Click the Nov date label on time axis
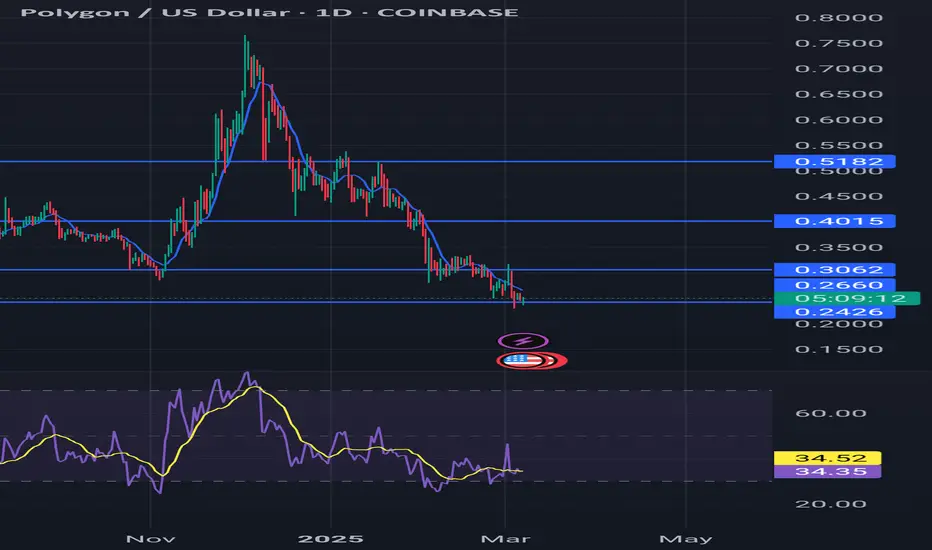Screen dimensions: 932x550 click(x=150, y=539)
